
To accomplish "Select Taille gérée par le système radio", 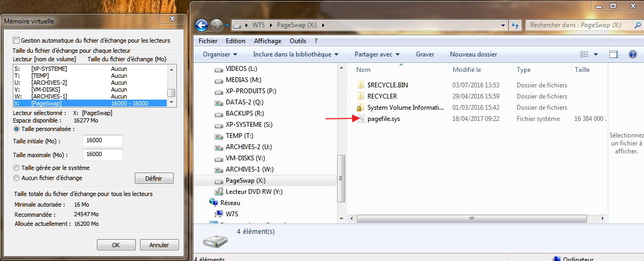I will (x=16, y=168).
